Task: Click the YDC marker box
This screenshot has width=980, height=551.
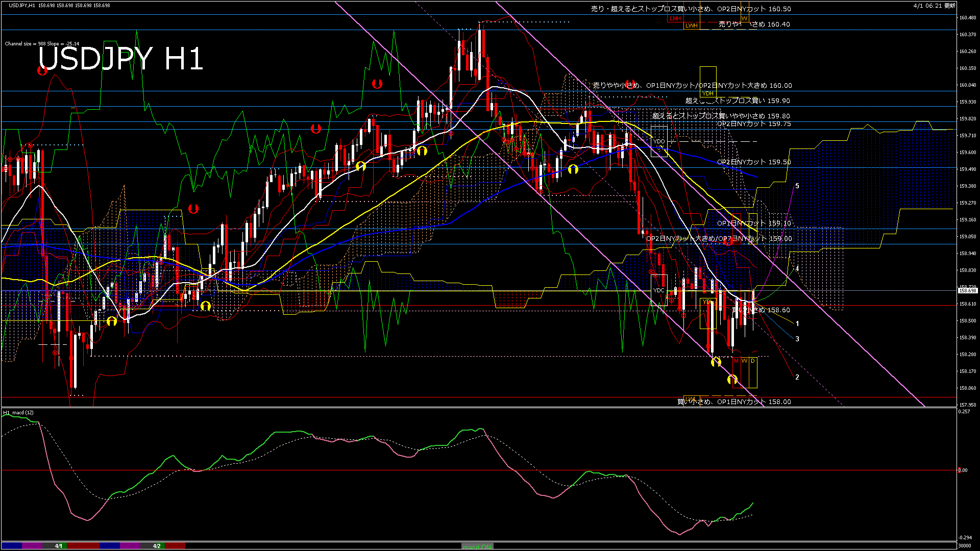Action: [658, 290]
